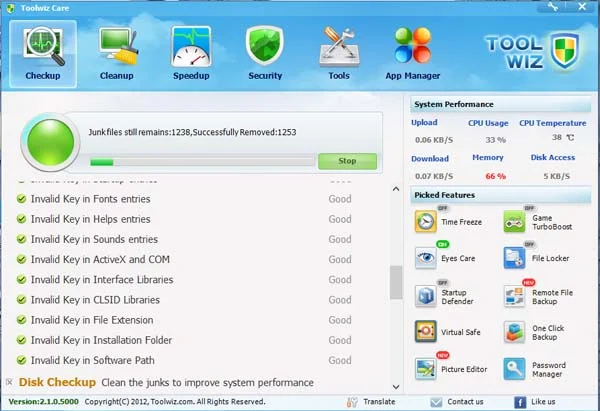Open the Startup Defender icon
The width and height of the screenshot is (600, 411).
(426, 296)
